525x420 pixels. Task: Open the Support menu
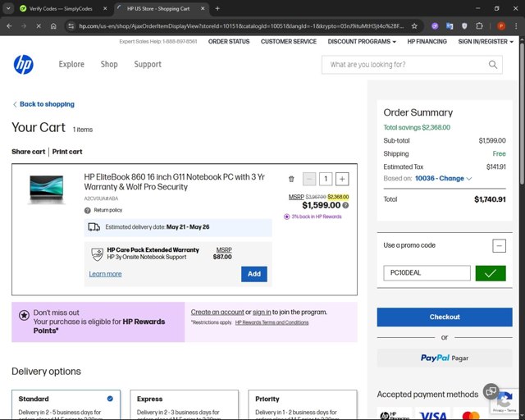coord(148,64)
